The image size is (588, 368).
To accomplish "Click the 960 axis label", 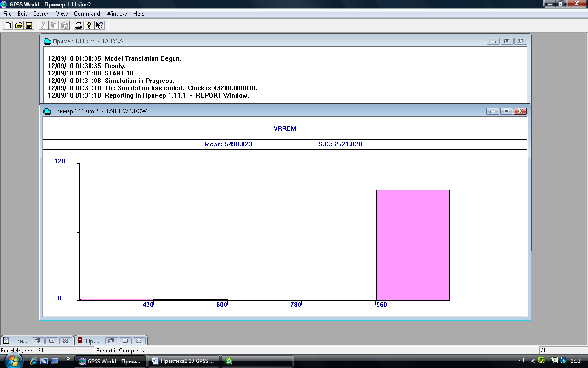I will [x=381, y=305].
